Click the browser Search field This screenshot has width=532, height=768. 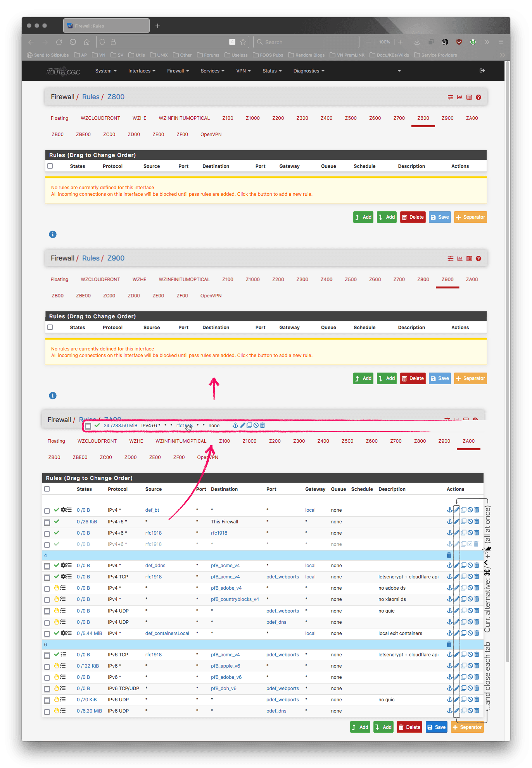[x=306, y=42]
